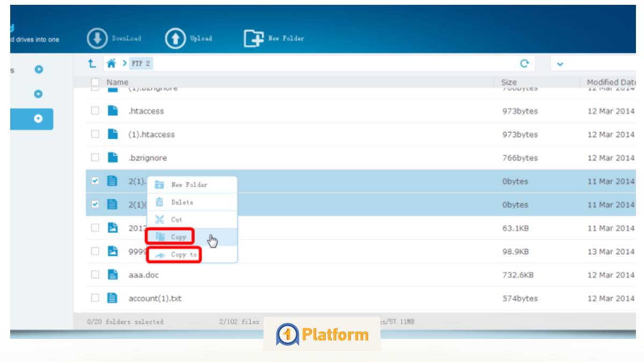Toggle the select-all checkbox in the header row
Viewport: 644px width, 362px height.
pos(94,82)
